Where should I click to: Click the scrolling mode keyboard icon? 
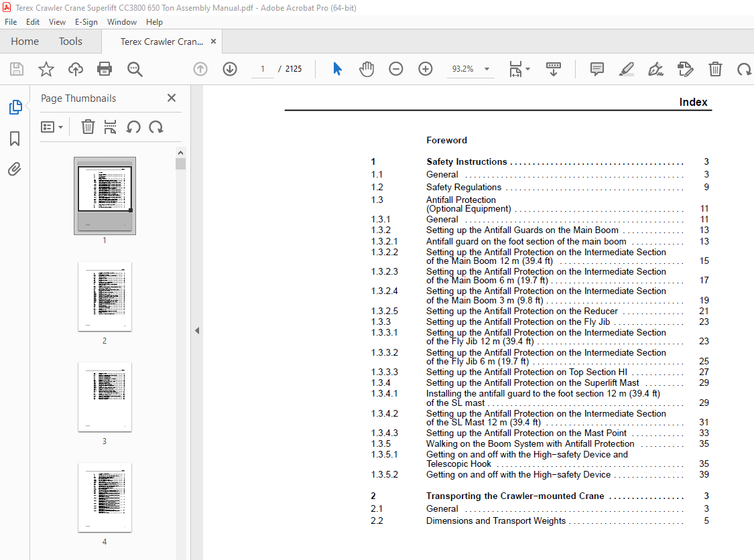pyautogui.click(x=554, y=69)
